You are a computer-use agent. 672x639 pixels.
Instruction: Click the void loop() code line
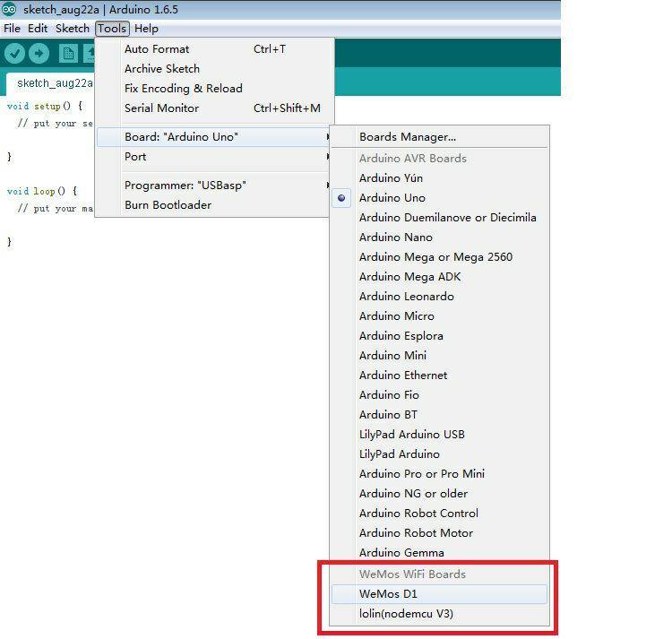(x=42, y=191)
